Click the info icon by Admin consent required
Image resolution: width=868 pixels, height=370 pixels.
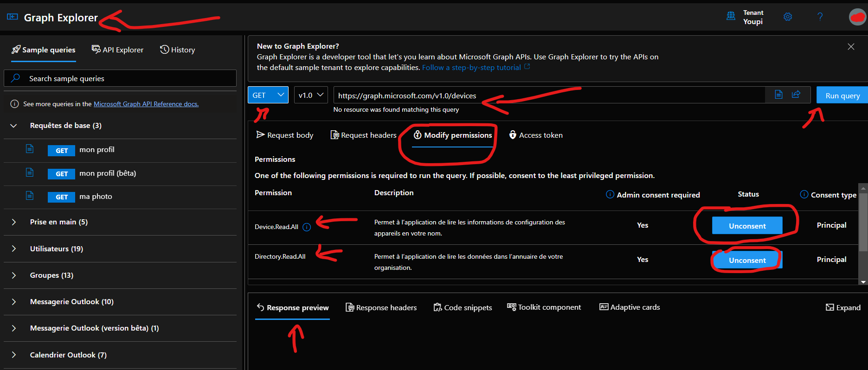610,194
